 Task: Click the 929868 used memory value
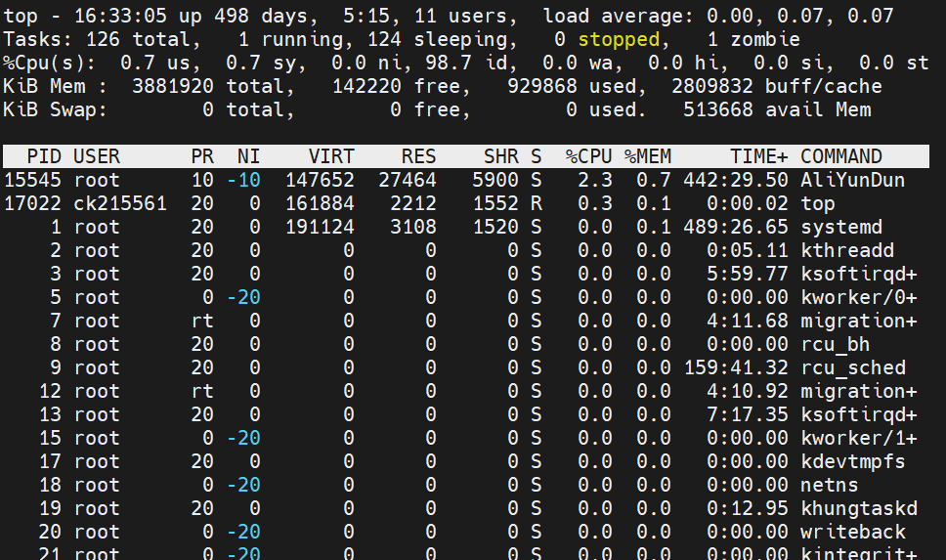541,86
